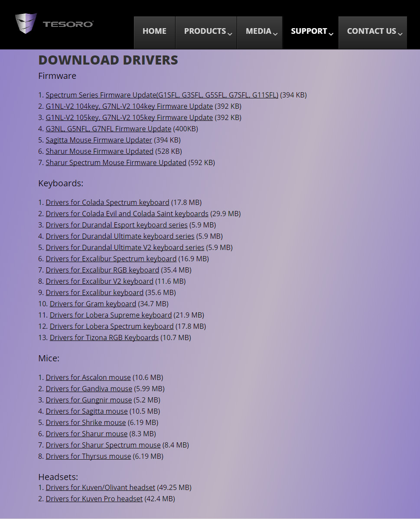Download Sharur Spectrum Mouse Firmware Updated
420x519 pixels.
pos(116,162)
